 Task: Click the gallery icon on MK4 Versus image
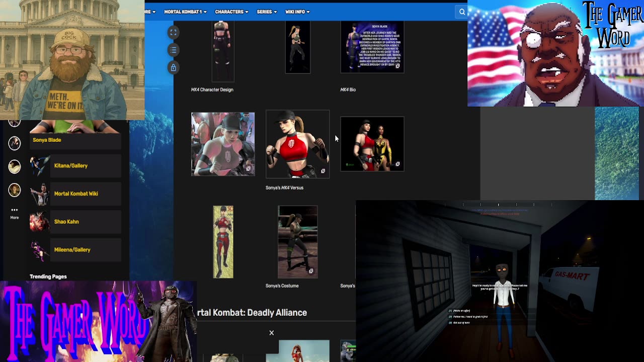pyautogui.click(x=323, y=171)
